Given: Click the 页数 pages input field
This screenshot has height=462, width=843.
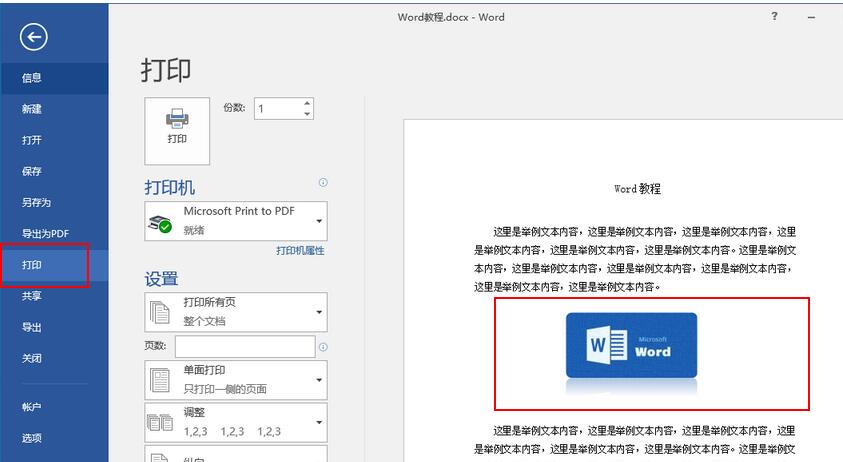Looking at the screenshot, I should [x=245, y=347].
